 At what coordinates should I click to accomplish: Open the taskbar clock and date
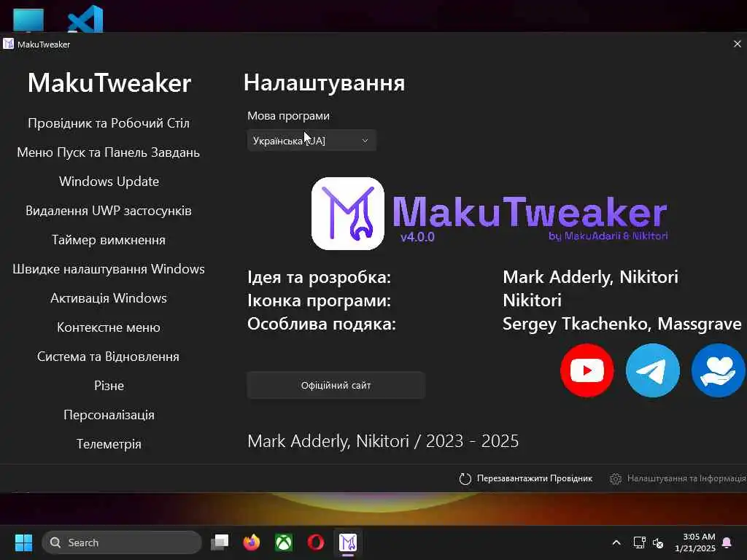point(695,542)
